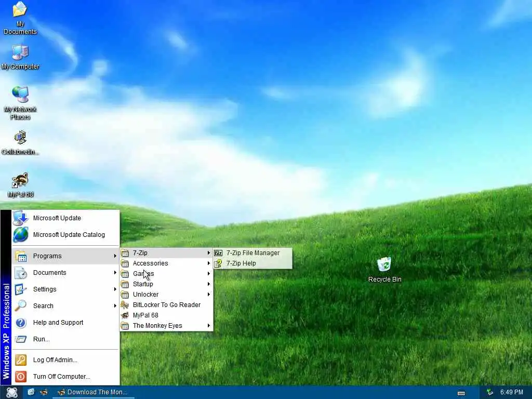Click the Programs folder icon
The height and width of the screenshot is (399, 532).
21,256
